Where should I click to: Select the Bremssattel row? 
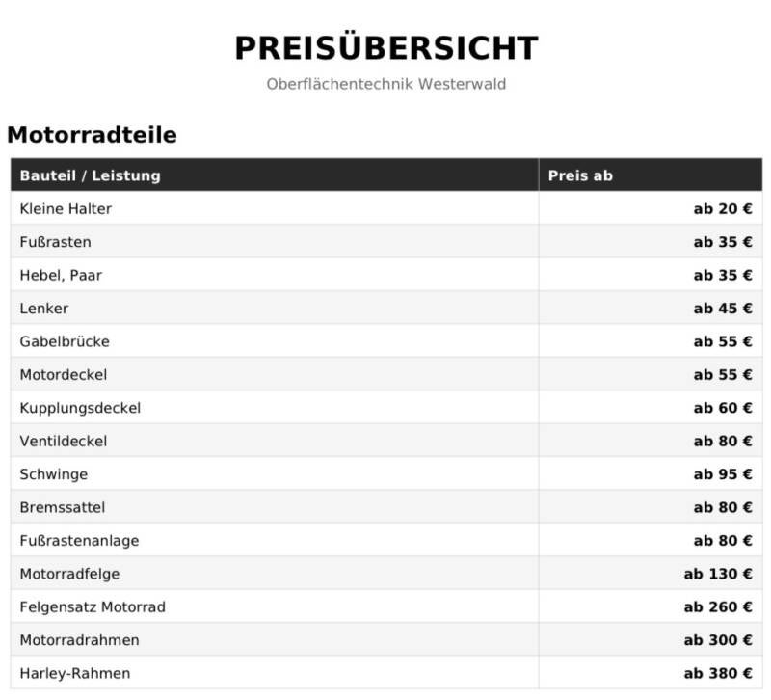386,507
